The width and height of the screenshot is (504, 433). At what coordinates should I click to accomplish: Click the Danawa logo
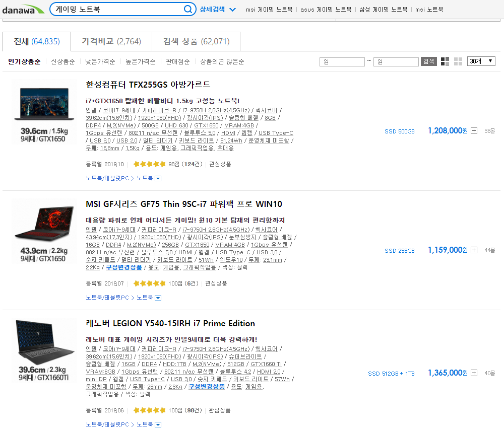23,10
